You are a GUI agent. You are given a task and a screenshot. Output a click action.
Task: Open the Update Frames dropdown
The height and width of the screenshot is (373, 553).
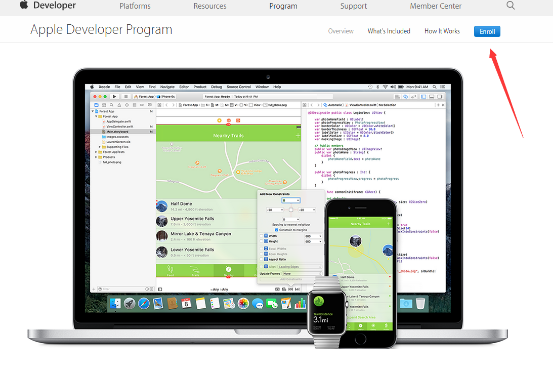tap(302, 274)
